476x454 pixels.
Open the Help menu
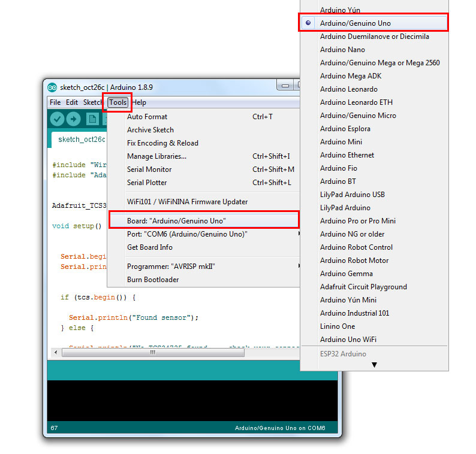(x=139, y=102)
